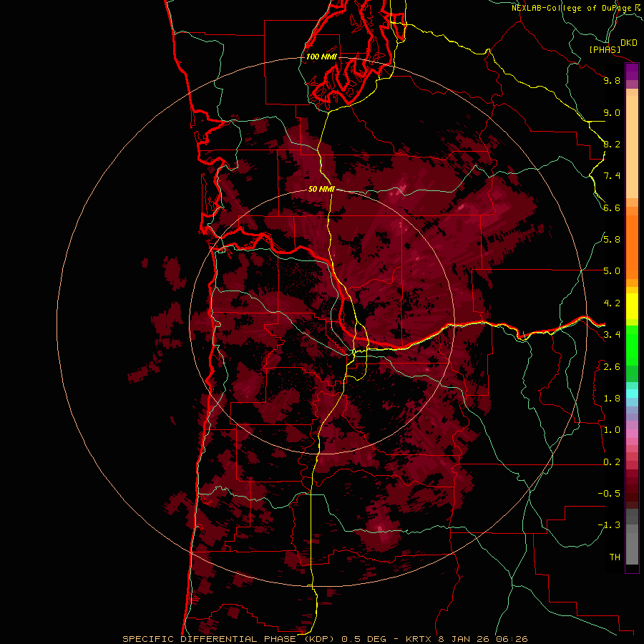Click the 9.0 legend value
This screenshot has width=644, height=644.
[612, 112]
